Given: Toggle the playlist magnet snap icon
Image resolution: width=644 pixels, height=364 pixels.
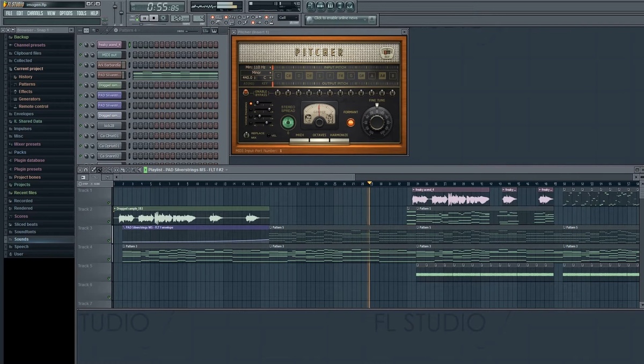Looking at the screenshot, I should pyautogui.click(x=85, y=170).
